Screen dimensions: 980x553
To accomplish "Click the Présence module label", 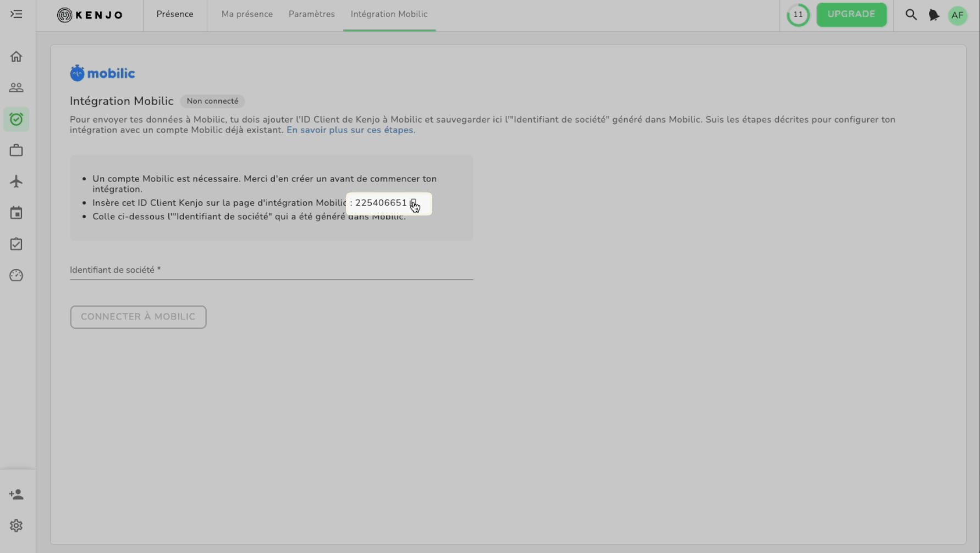I will (x=175, y=14).
